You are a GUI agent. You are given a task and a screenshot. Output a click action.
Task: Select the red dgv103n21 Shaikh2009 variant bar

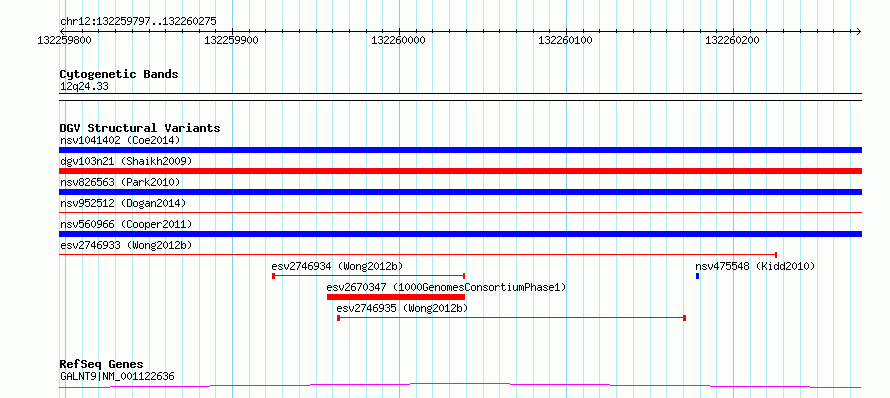point(460,171)
